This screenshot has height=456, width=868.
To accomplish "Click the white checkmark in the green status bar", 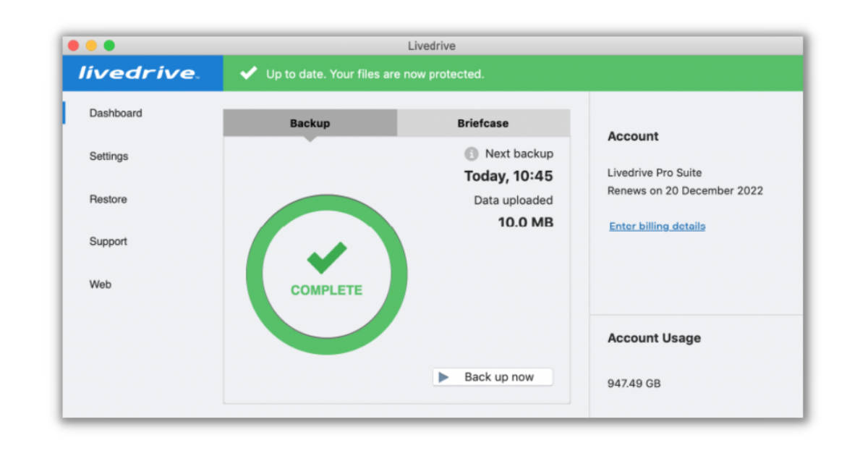I will (249, 73).
